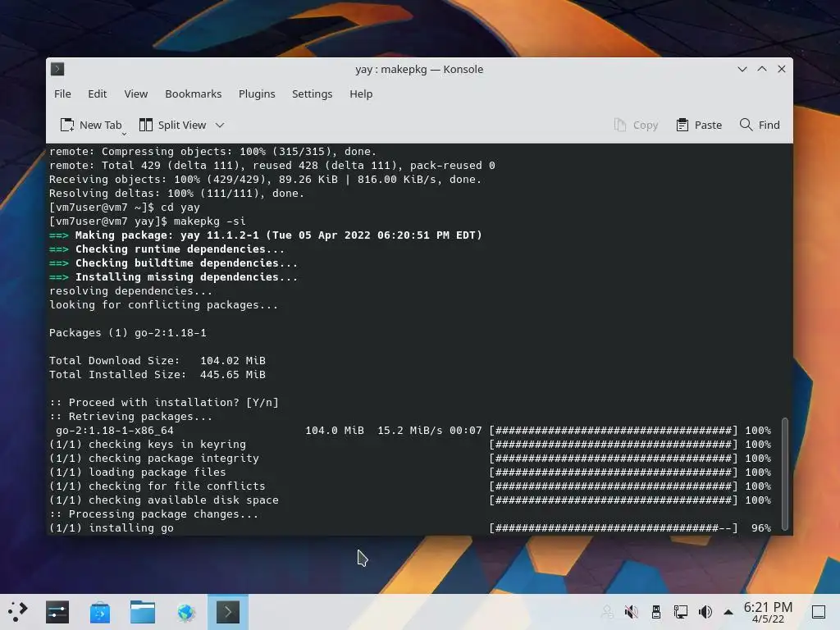Open the network connections tray icon

click(x=680, y=612)
